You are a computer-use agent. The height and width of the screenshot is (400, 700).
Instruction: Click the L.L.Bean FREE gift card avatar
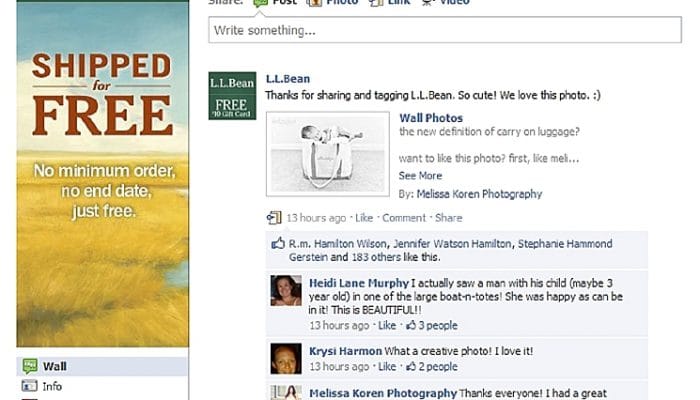point(232,96)
